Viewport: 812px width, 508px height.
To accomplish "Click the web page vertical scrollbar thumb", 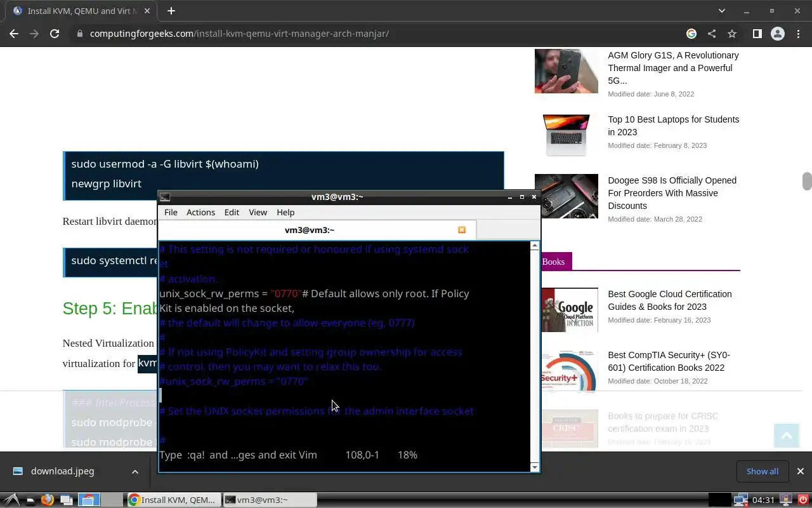I will pos(807,181).
